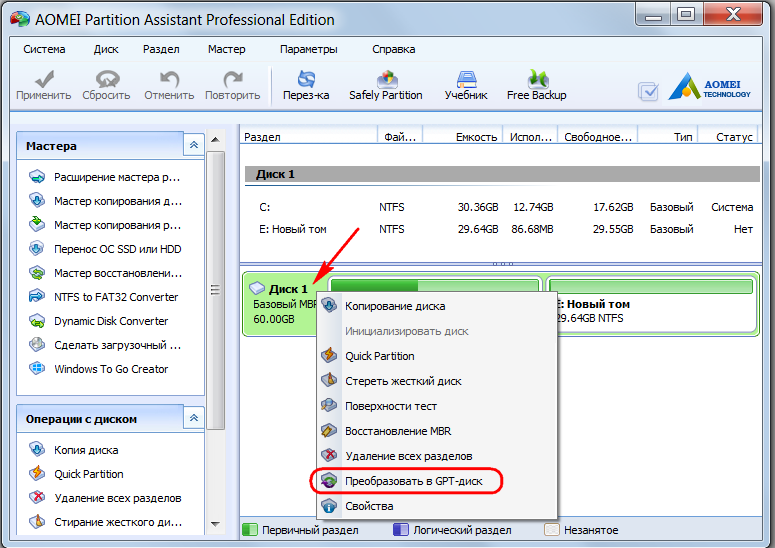Launch the Free Backup icon
The image size is (775, 548).
coord(537,79)
